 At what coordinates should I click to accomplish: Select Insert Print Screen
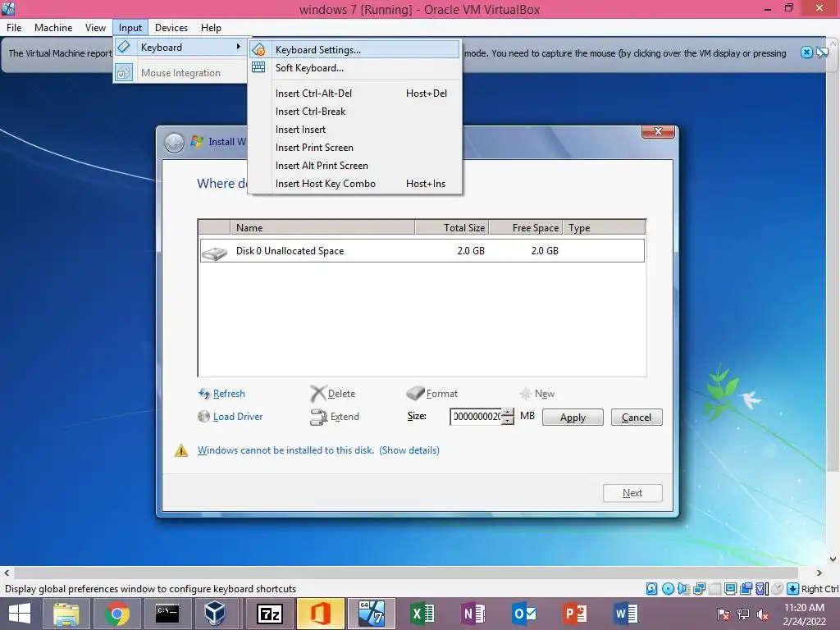354,148
